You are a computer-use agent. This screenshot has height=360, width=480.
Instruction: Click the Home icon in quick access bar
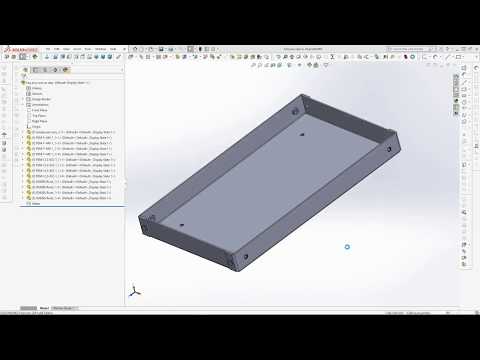[135, 49]
